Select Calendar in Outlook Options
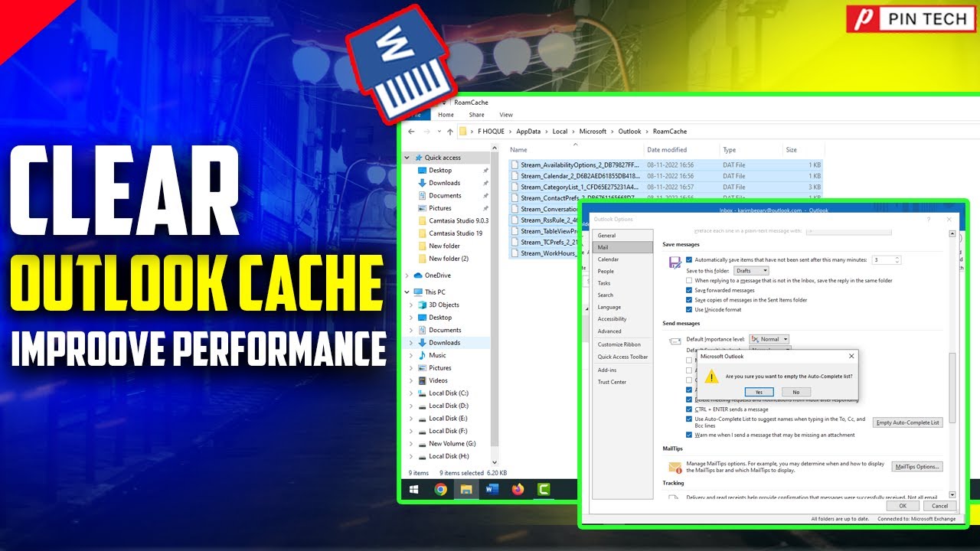The width and height of the screenshot is (980, 551). pos(623,259)
